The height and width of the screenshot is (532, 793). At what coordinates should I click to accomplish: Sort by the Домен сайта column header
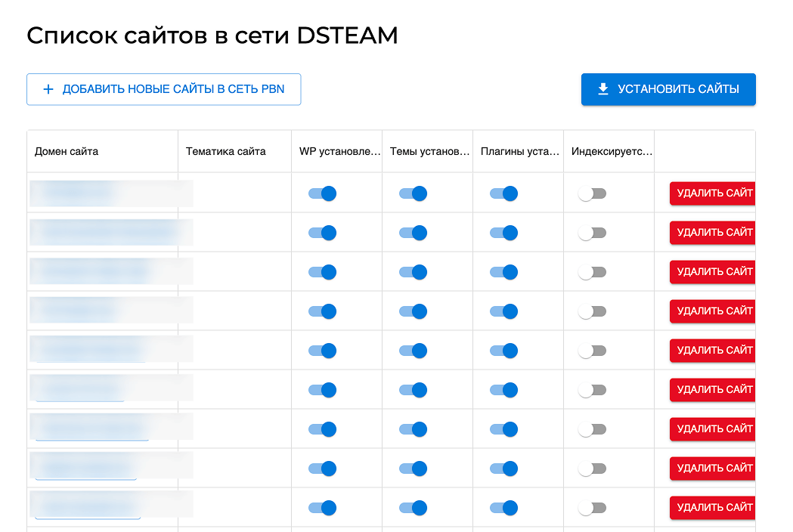pos(67,151)
